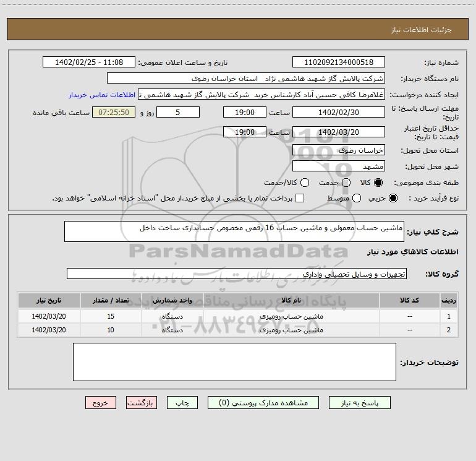Click the announcement date field 1402/02/25 - 11:08
Viewport: 476px width, 461px height.
pyautogui.click(x=89, y=62)
